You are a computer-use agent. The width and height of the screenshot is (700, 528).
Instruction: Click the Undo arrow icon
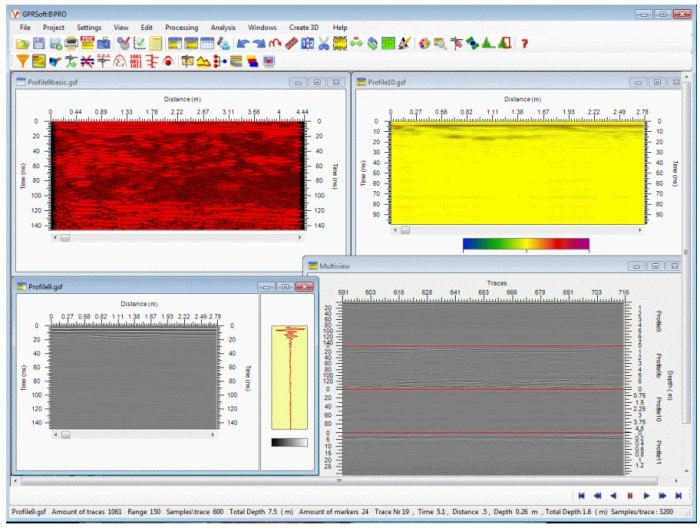coord(242,44)
